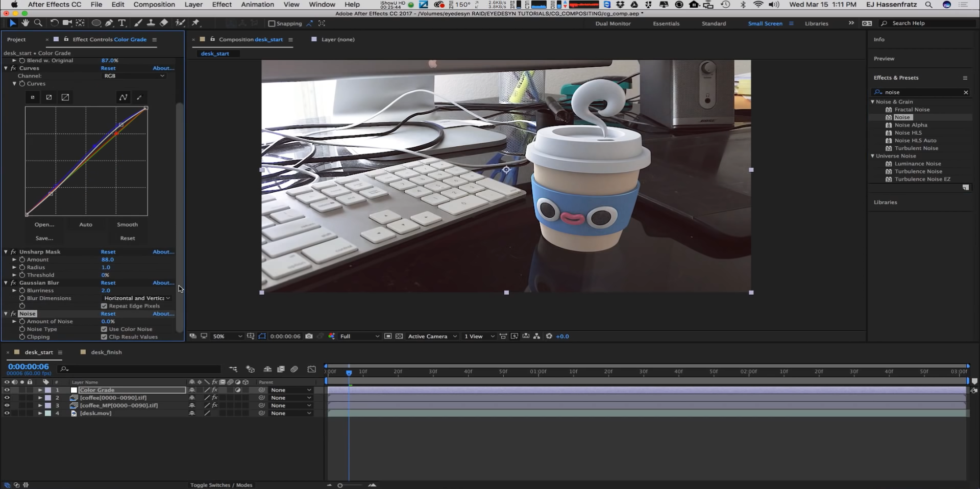The height and width of the screenshot is (489, 980).
Task: Switch to the Essentials workspace
Action: click(x=666, y=23)
